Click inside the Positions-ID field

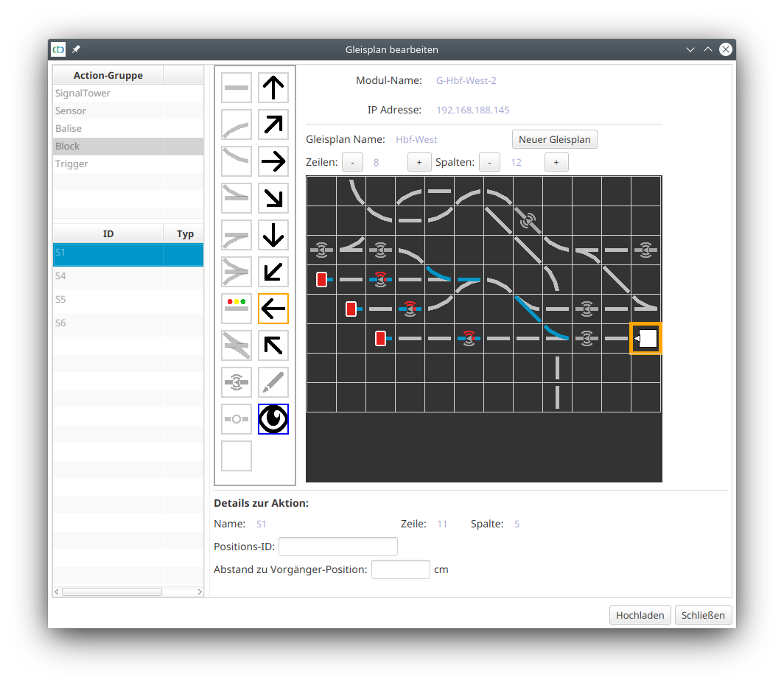(x=337, y=547)
